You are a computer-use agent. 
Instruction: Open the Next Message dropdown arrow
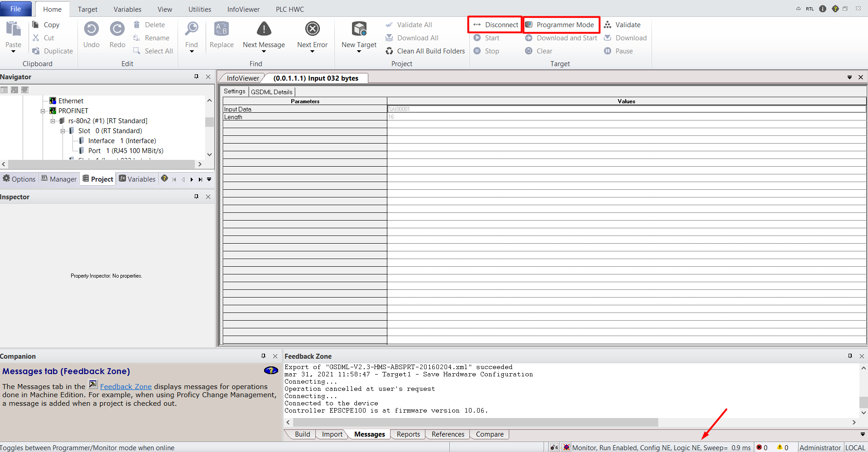pos(264,51)
